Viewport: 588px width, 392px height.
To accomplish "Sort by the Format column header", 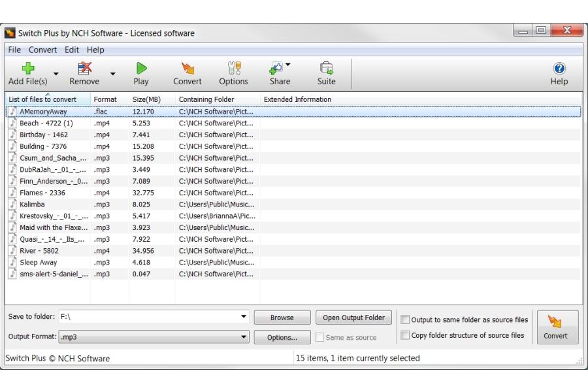I will pyautogui.click(x=110, y=99).
